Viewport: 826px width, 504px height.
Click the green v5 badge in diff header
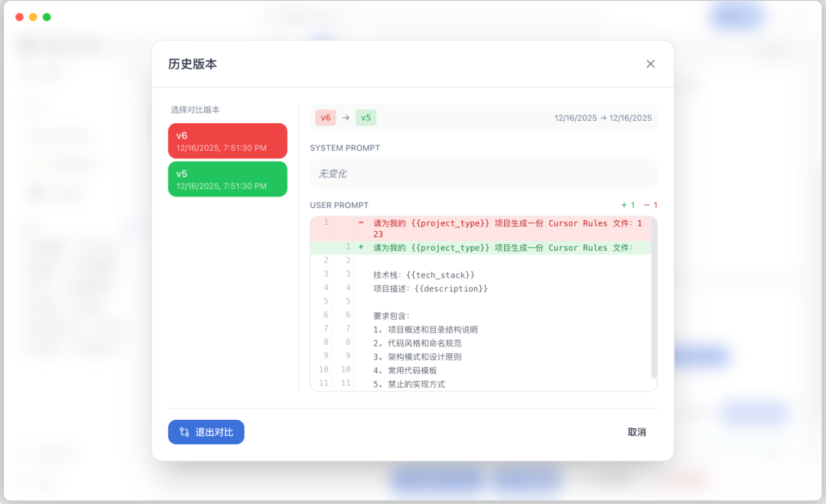click(x=366, y=118)
